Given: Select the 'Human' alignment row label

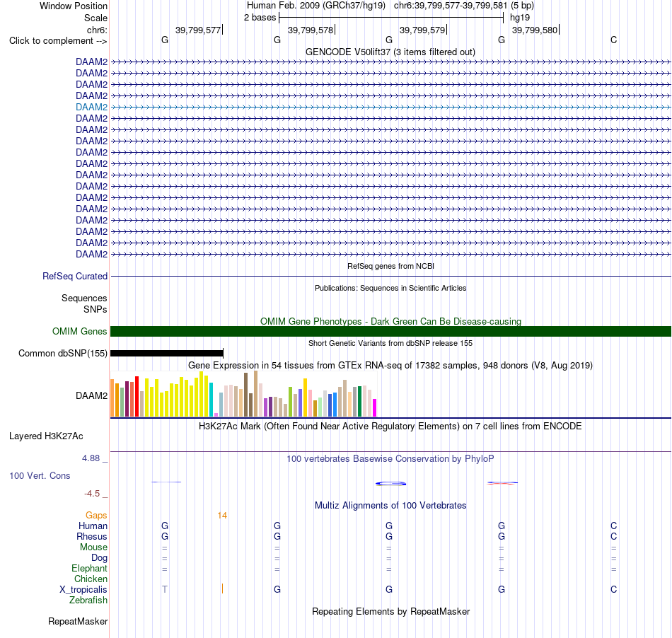Looking at the screenshot, I should click(x=93, y=526).
